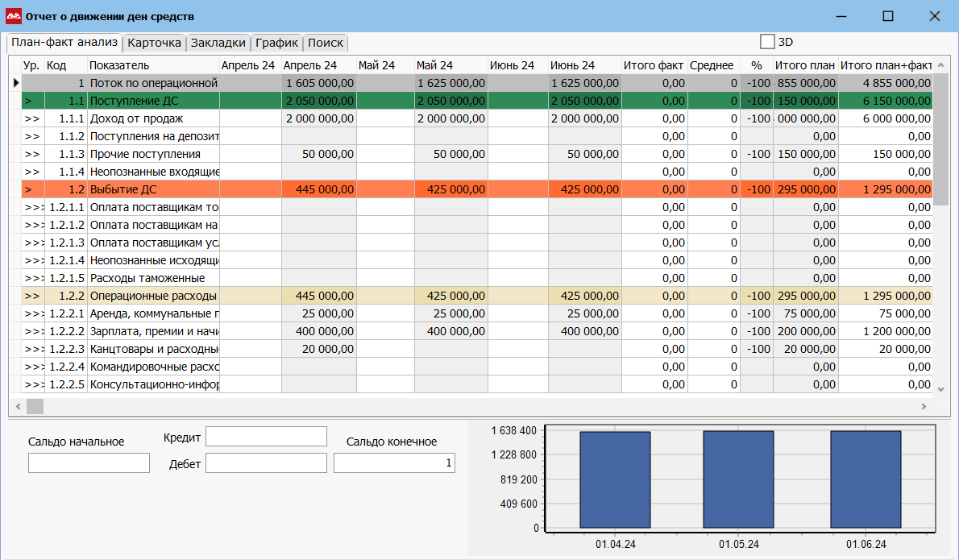The image size is (959, 560).
Task: Expand the Операционные расходы level marker
Action: (x=32, y=296)
